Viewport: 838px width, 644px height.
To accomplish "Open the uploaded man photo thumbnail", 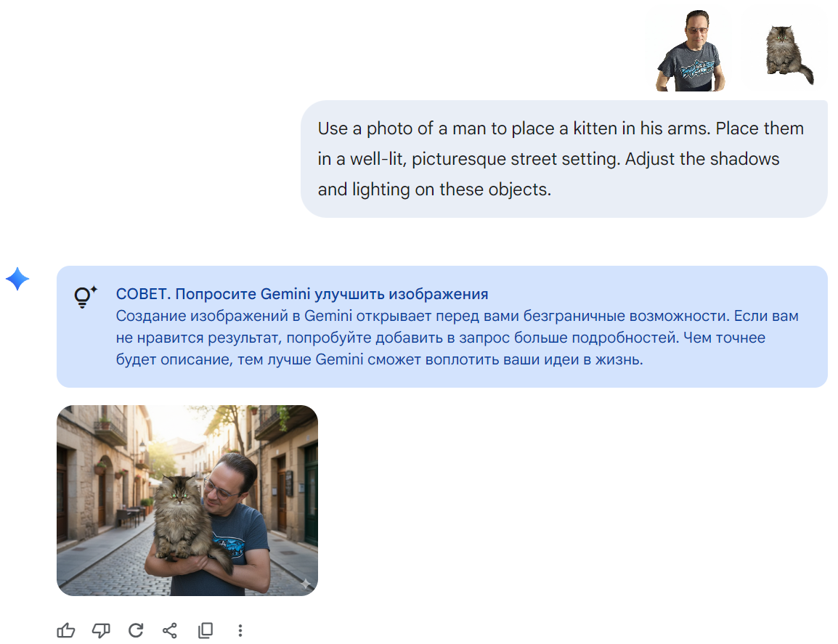I will [690, 51].
